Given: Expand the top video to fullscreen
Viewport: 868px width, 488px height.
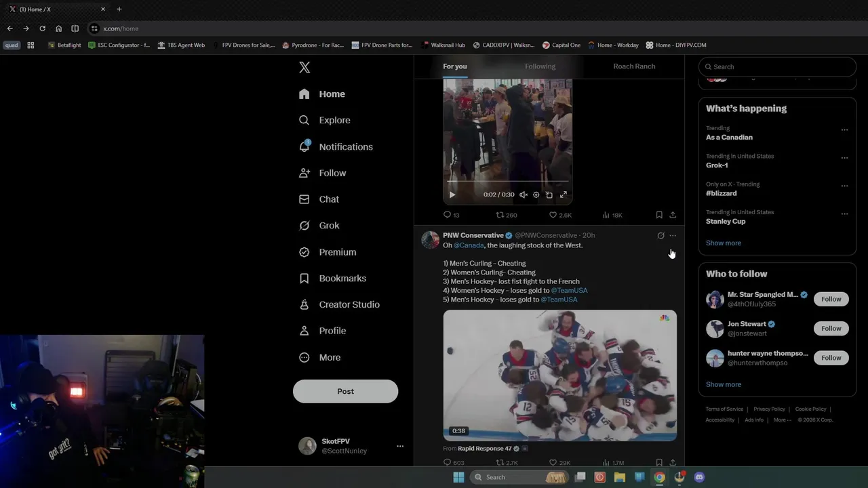Looking at the screenshot, I should (x=563, y=195).
